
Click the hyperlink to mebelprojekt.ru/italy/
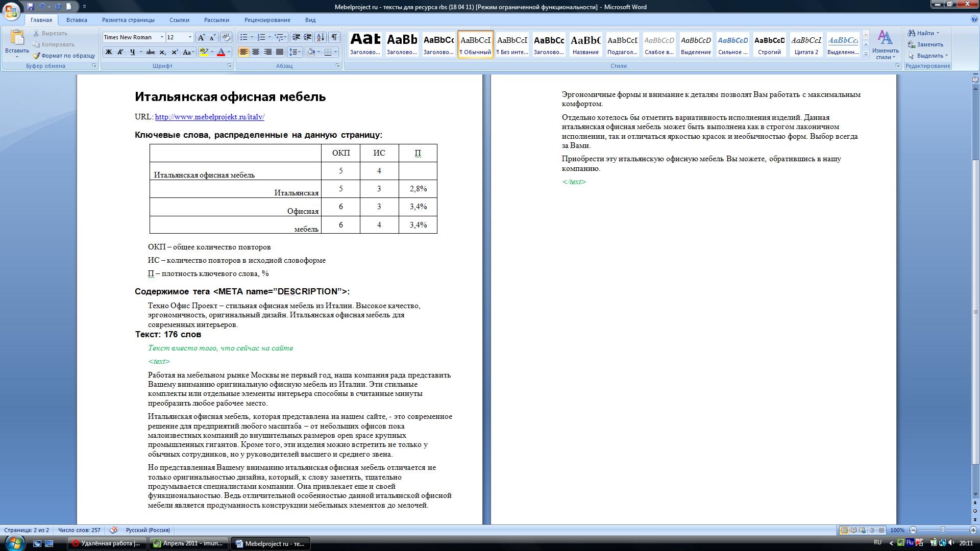[209, 116]
